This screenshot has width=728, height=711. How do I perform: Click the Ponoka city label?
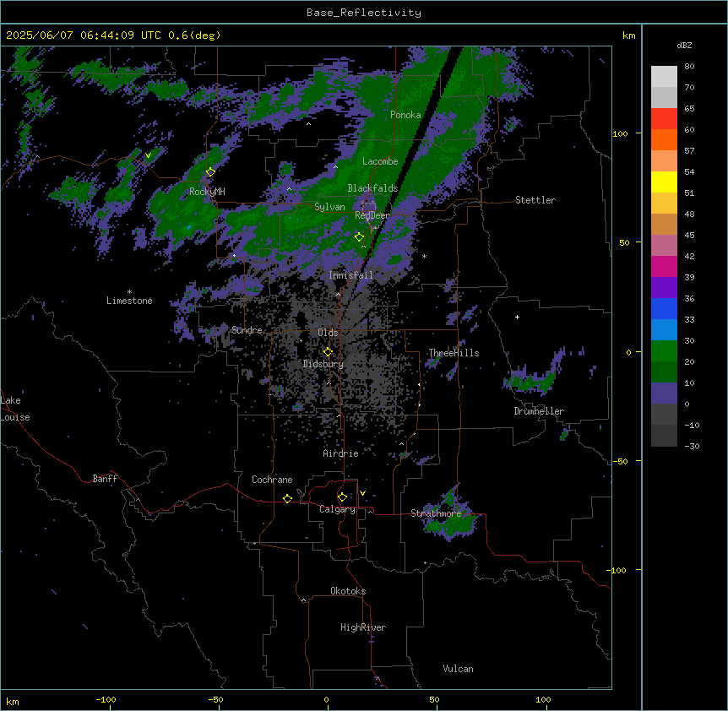click(405, 115)
